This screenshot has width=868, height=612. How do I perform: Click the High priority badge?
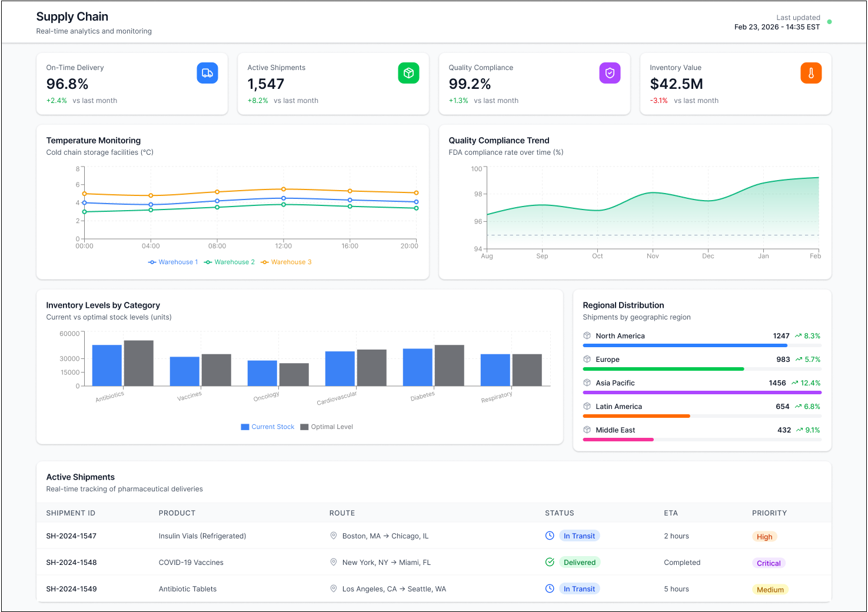click(x=764, y=537)
